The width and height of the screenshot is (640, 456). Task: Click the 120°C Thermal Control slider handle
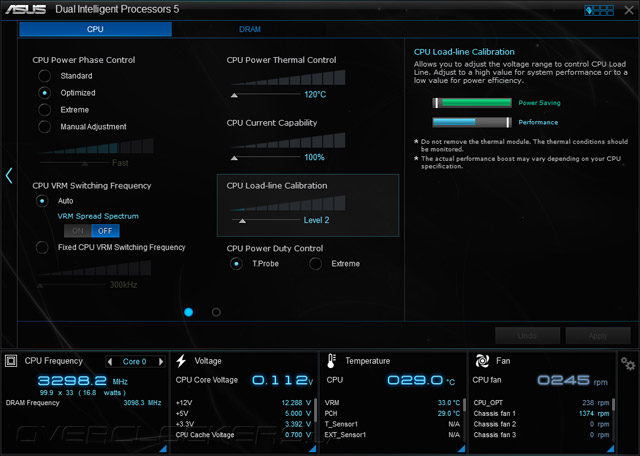coord(234,95)
